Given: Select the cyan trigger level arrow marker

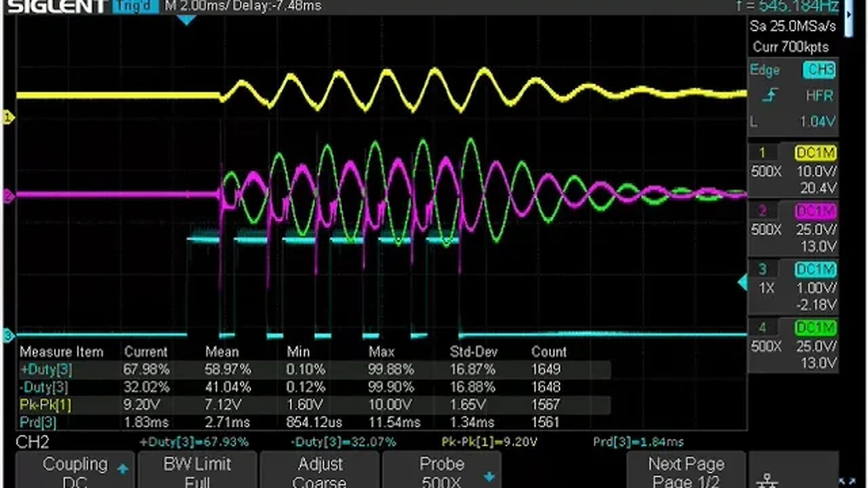Looking at the screenshot, I should [742, 281].
